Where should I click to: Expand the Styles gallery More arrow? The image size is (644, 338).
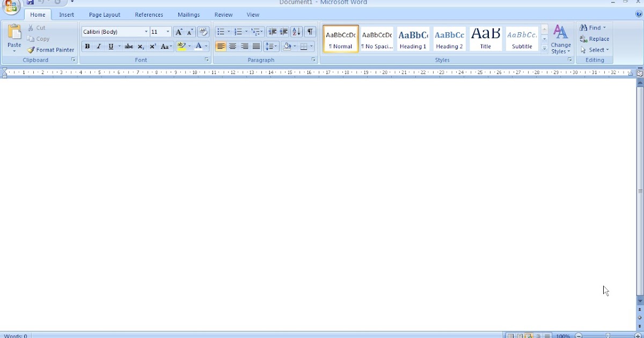coord(544,48)
